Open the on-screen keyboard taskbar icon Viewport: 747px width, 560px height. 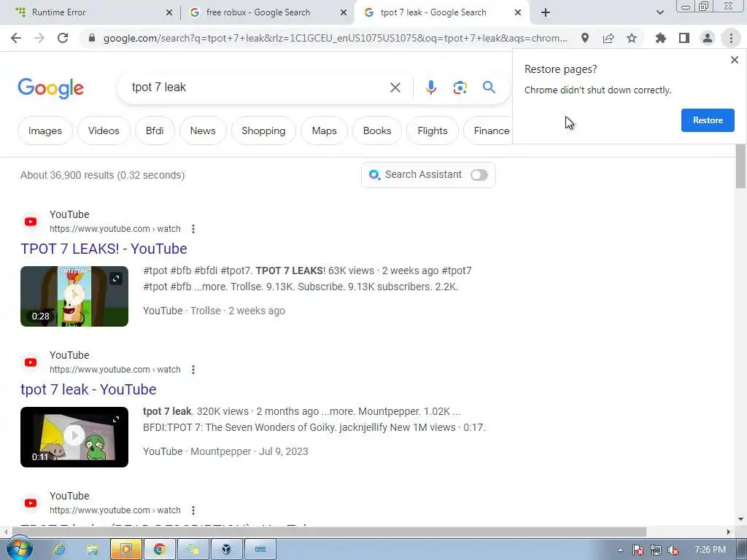[260, 550]
